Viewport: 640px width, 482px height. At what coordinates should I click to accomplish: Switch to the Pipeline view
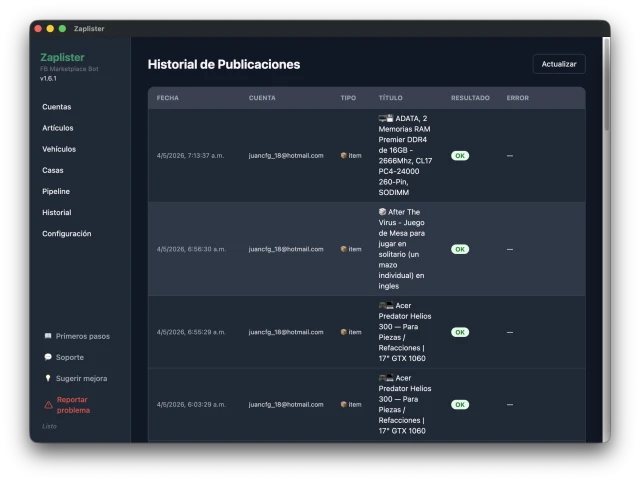coord(56,191)
